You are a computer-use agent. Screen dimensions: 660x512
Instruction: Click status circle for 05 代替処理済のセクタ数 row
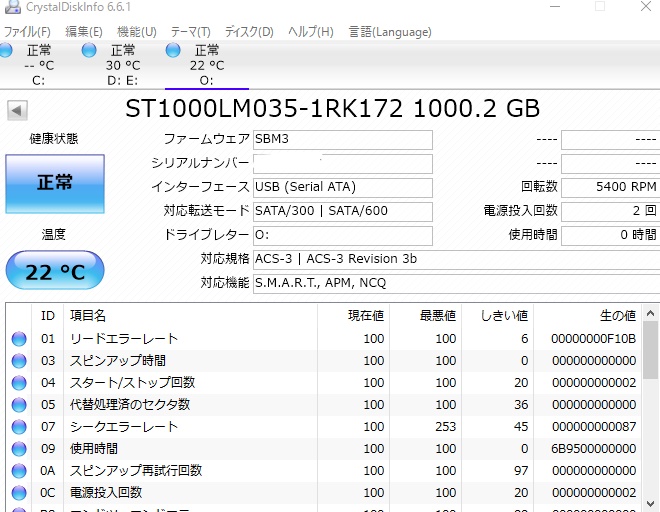[x=19, y=405]
